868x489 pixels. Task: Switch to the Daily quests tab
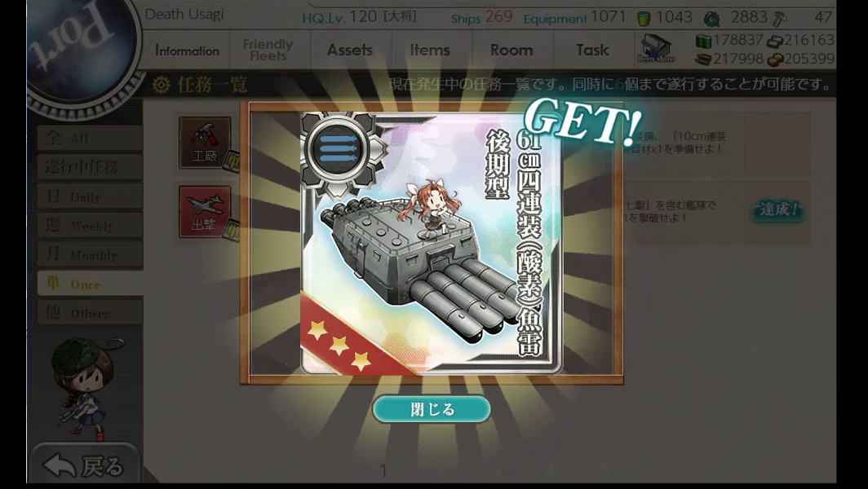(x=91, y=197)
